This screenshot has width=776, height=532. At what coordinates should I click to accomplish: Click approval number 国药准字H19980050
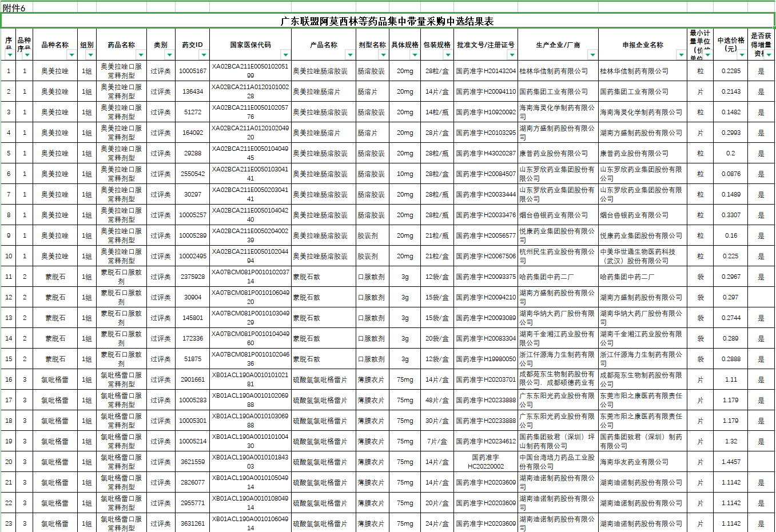click(486, 359)
